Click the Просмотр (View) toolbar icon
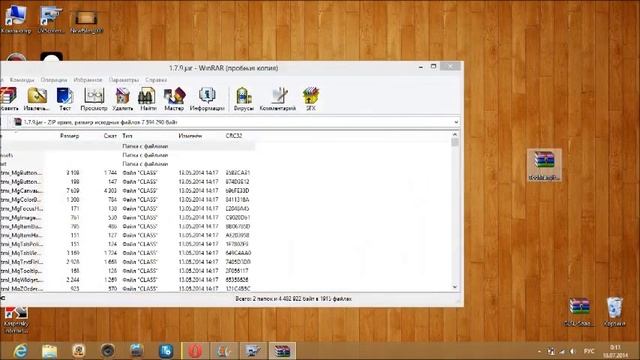640x360 pixels. (94, 99)
